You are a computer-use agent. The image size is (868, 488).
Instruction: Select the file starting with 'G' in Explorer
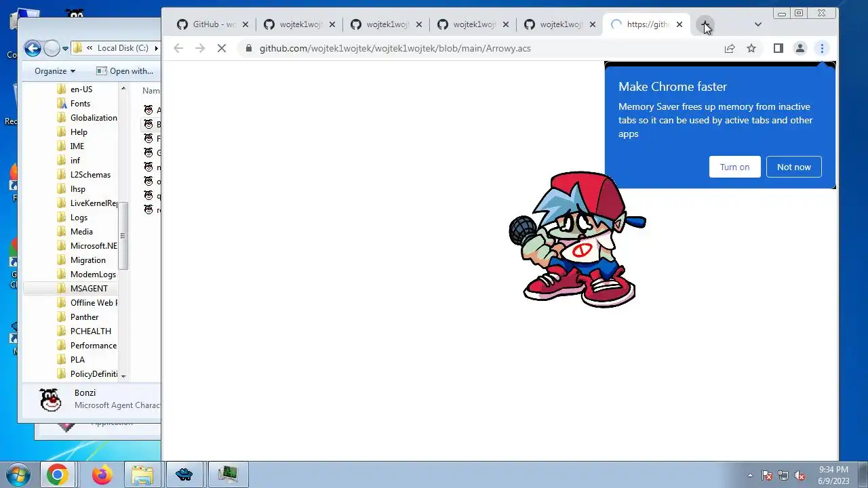click(152, 152)
